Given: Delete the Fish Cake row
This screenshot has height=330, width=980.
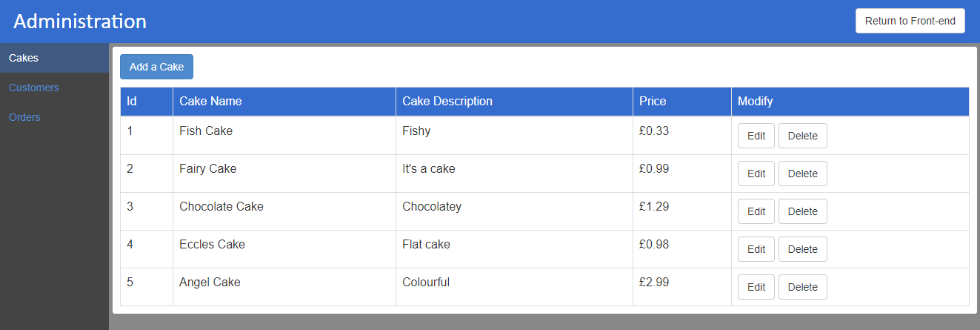Looking at the screenshot, I should pos(802,136).
